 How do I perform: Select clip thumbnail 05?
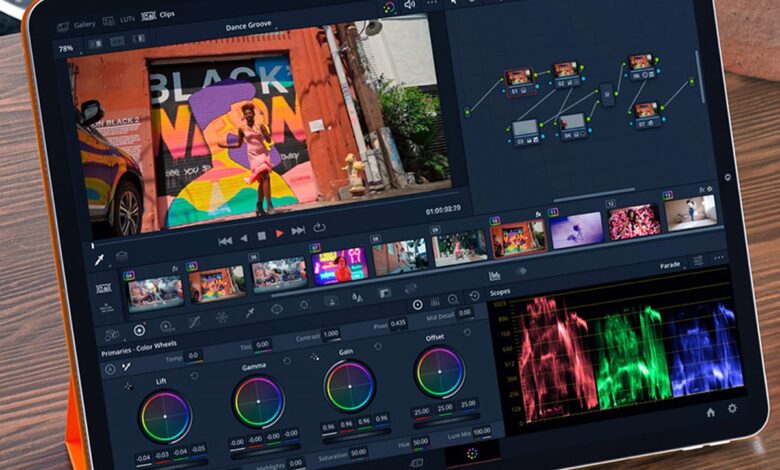pos(216,283)
